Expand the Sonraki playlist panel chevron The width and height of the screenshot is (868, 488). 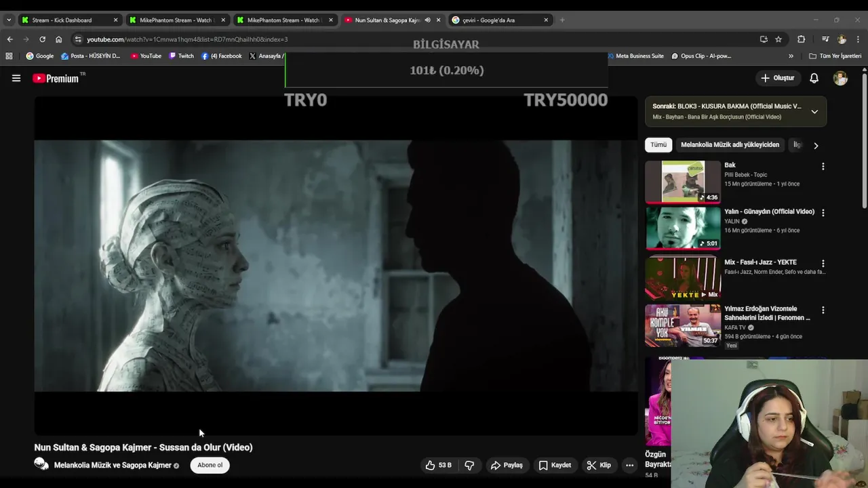tap(814, 111)
